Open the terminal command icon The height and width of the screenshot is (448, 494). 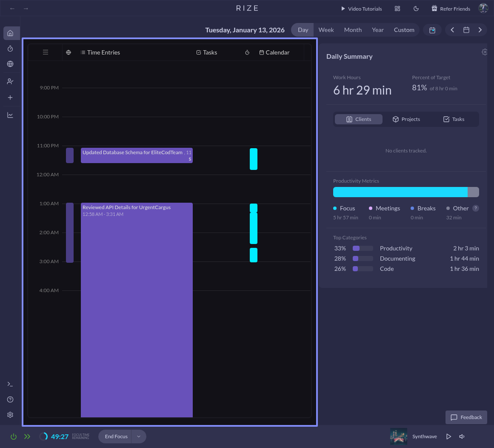10,384
